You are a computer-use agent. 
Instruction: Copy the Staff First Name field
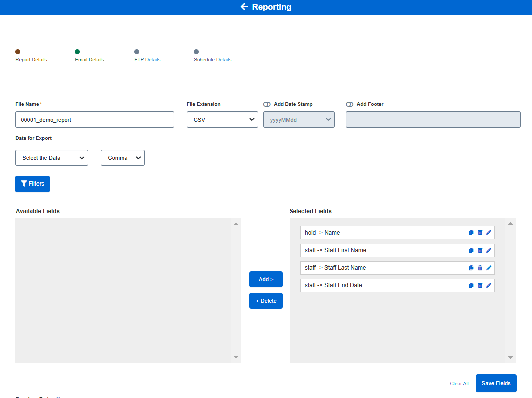(471, 250)
